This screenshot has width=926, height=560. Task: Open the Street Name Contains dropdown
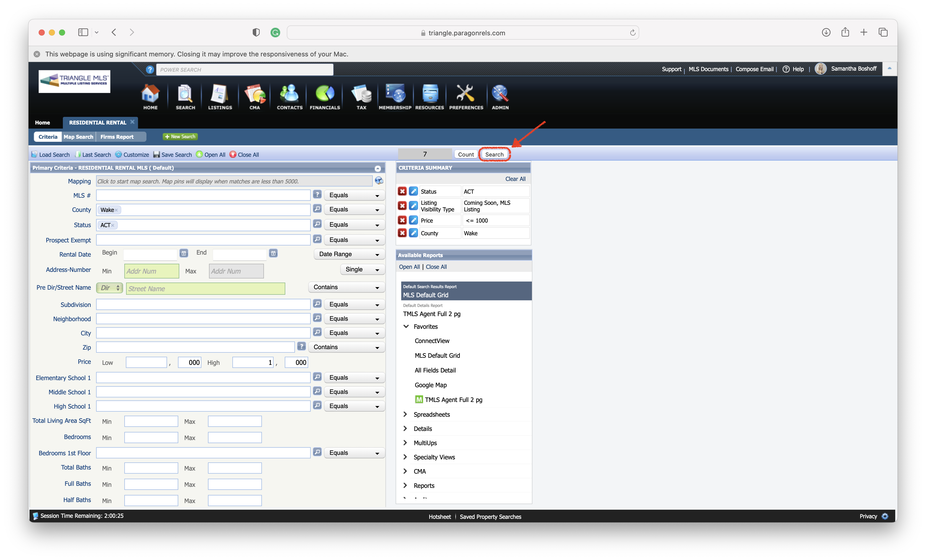(347, 287)
